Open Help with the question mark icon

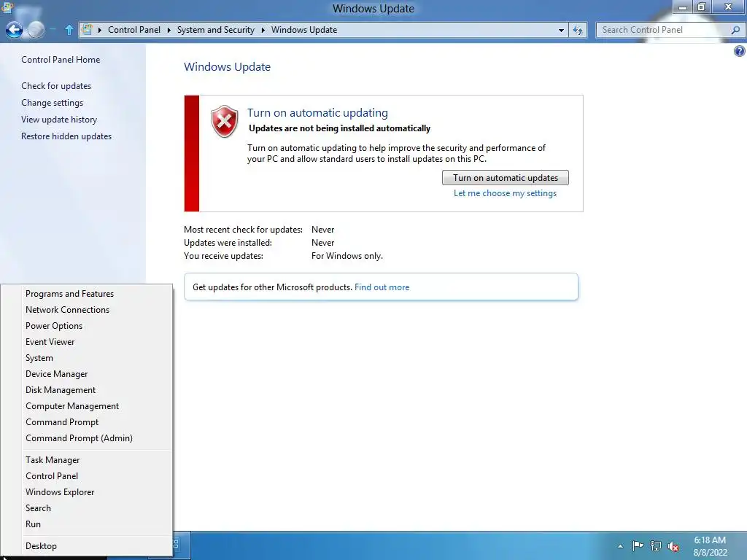[x=740, y=51]
